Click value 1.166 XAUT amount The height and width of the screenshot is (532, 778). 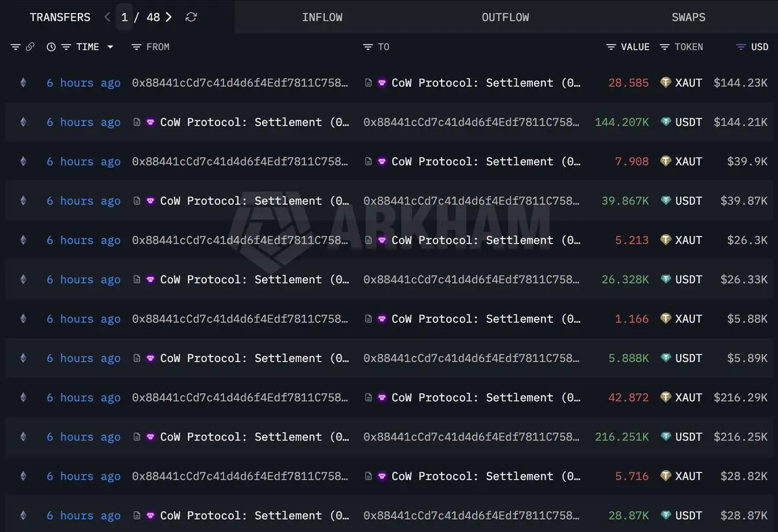point(632,319)
